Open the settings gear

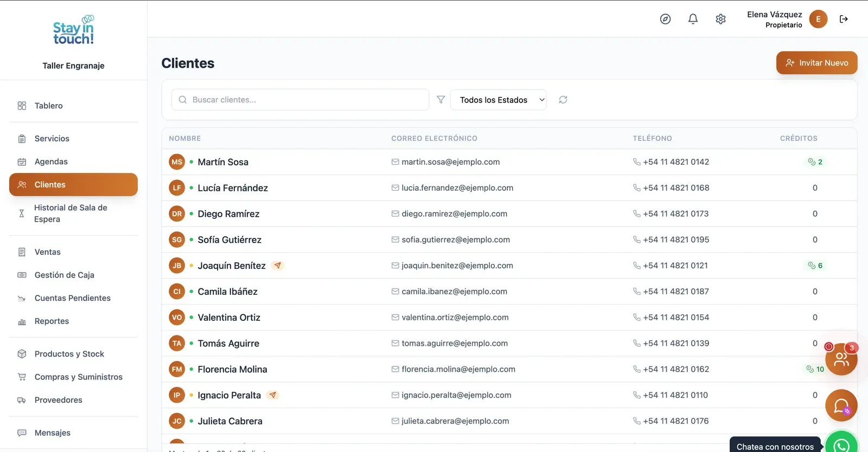point(720,19)
